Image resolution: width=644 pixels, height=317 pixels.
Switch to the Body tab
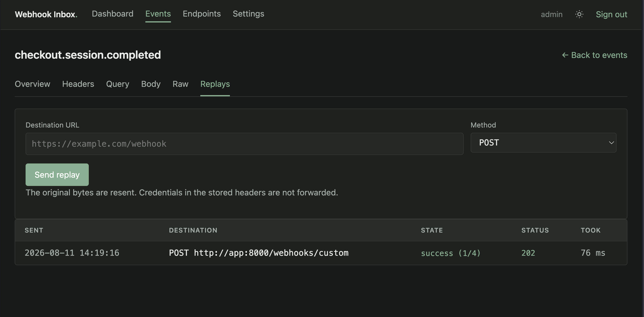[x=151, y=84]
